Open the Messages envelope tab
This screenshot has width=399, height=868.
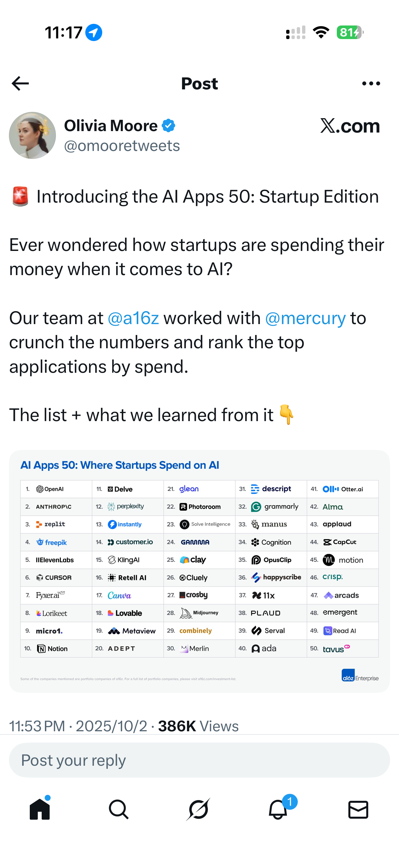coord(358,809)
